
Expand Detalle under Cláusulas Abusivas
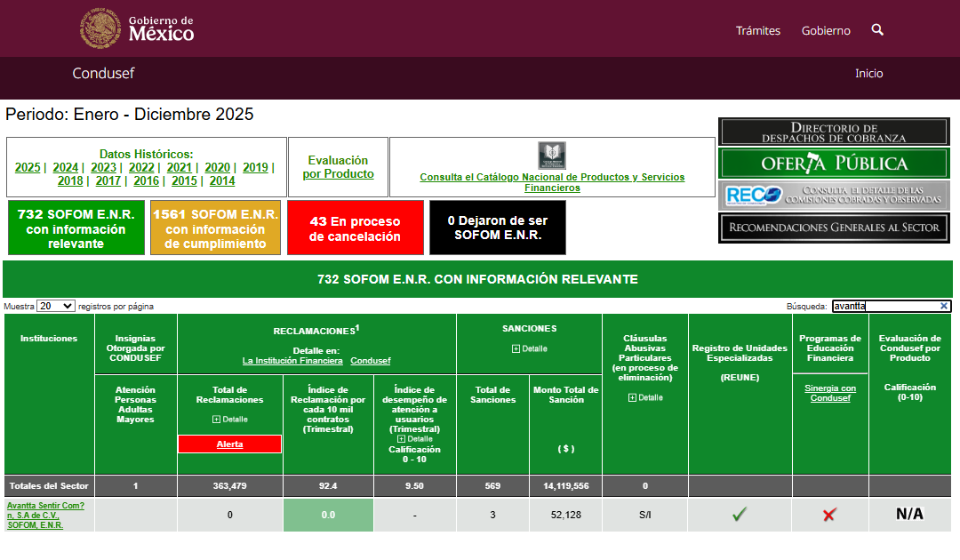click(x=645, y=398)
